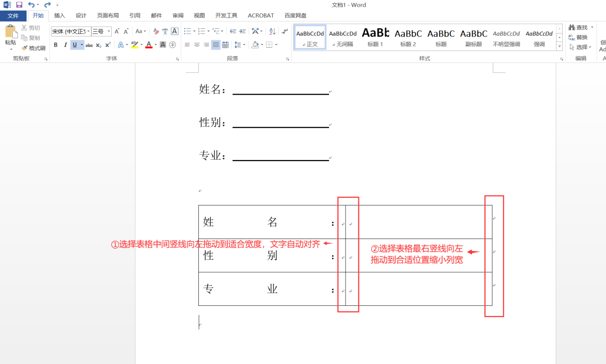Open the font size dropdown 三号
This screenshot has height=364, width=606.
coord(109,31)
